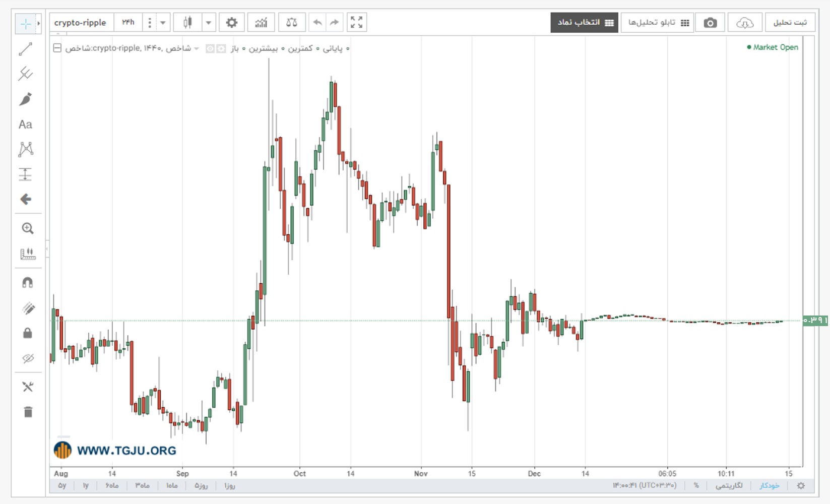Select the trend line drawing tool
The width and height of the screenshot is (830, 504).
25,49
